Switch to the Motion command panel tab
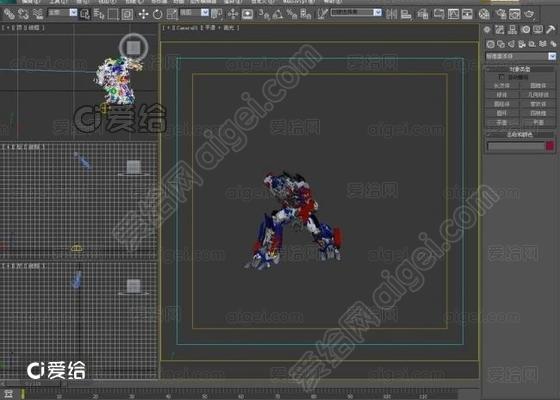560x400 pixels. pos(525,30)
